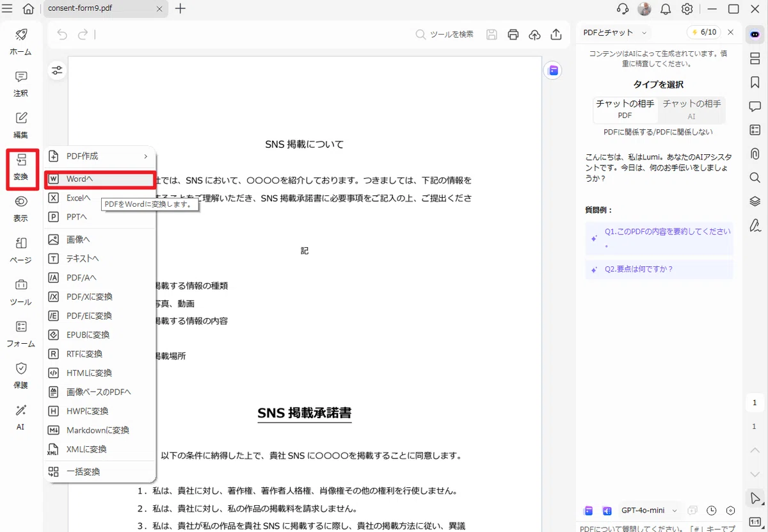Go to the home icon in title bar

(28, 9)
